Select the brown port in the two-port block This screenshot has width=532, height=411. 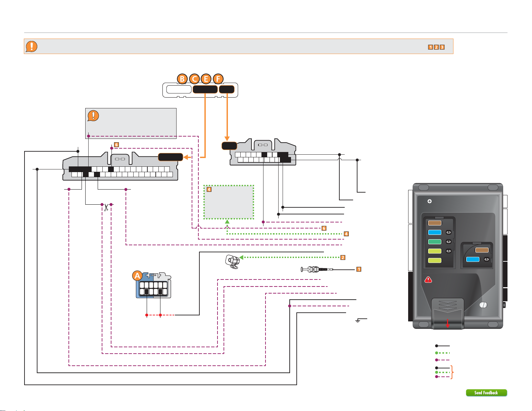pyautogui.click(x=482, y=250)
